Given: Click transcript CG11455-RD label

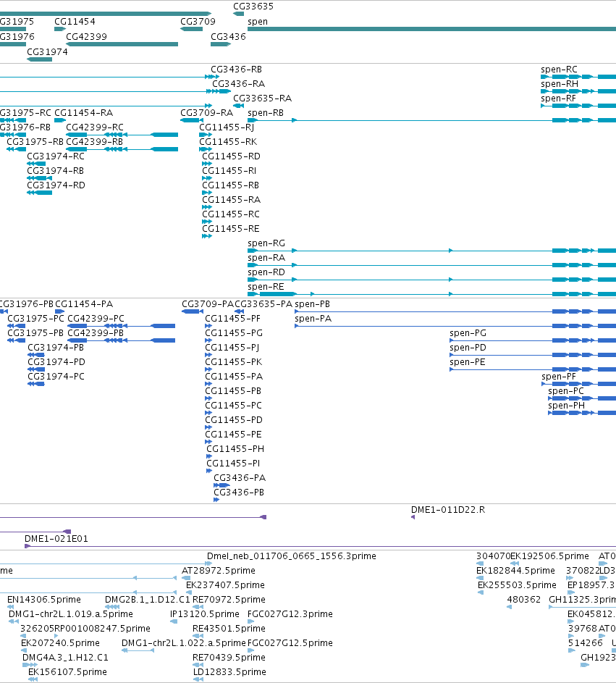Looking at the screenshot, I should pos(231,156).
